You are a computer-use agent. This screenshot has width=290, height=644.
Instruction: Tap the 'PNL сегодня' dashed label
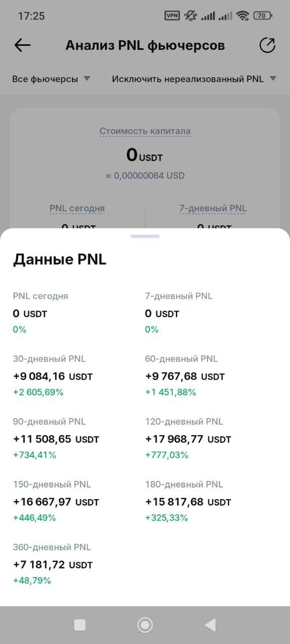[77, 208]
